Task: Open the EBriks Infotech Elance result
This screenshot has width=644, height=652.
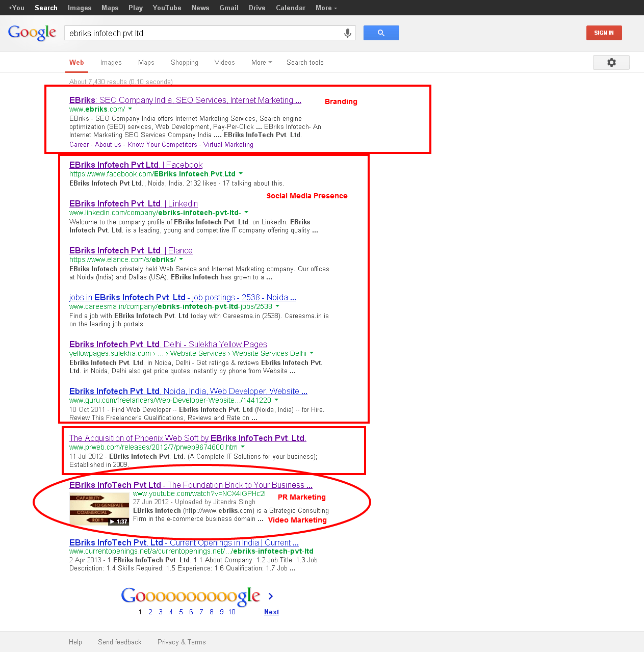Action: pos(131,250)
